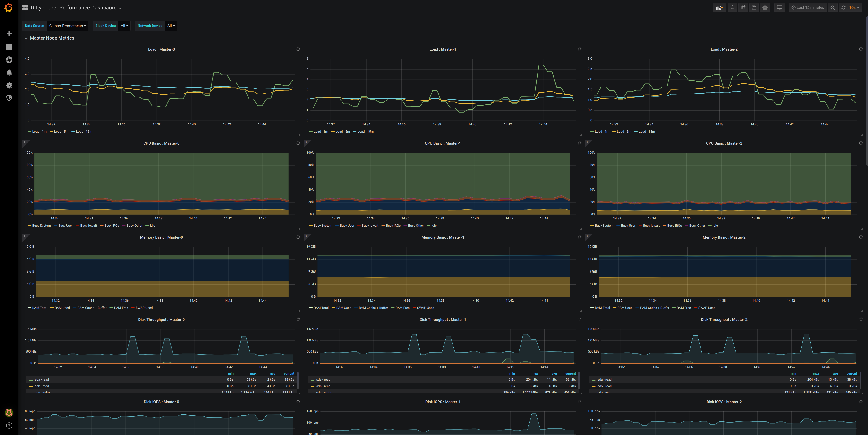Open the Create plus menu in sidebar
This screenshot has height=435, width=868.
pyautogui.click(x=9, y=33)
